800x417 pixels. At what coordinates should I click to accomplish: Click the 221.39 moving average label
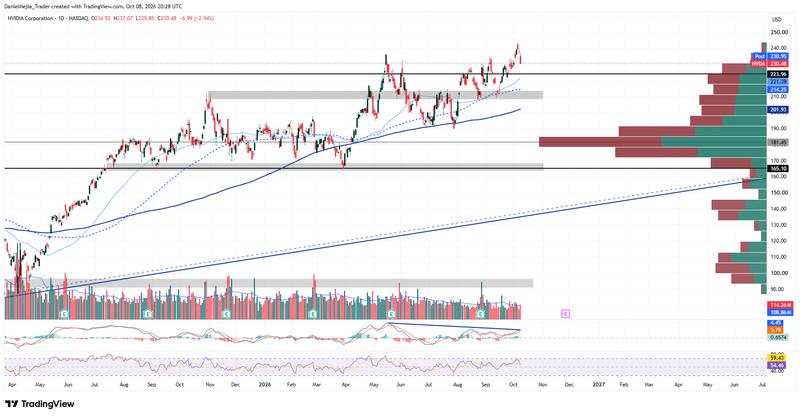point(778,82)
